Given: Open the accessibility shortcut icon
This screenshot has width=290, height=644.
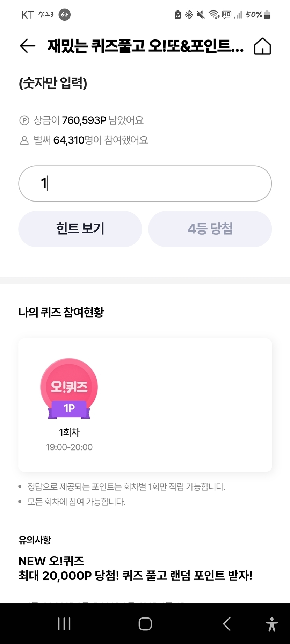Looking at the screenshot, I should tap(271, 624).
